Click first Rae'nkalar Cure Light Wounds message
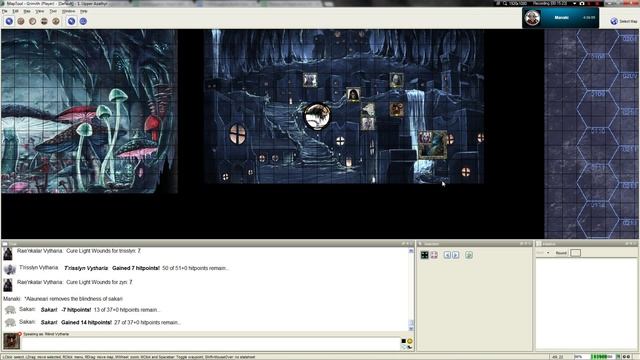This screenshot has height=360, width=640. [x=79, y=251]
